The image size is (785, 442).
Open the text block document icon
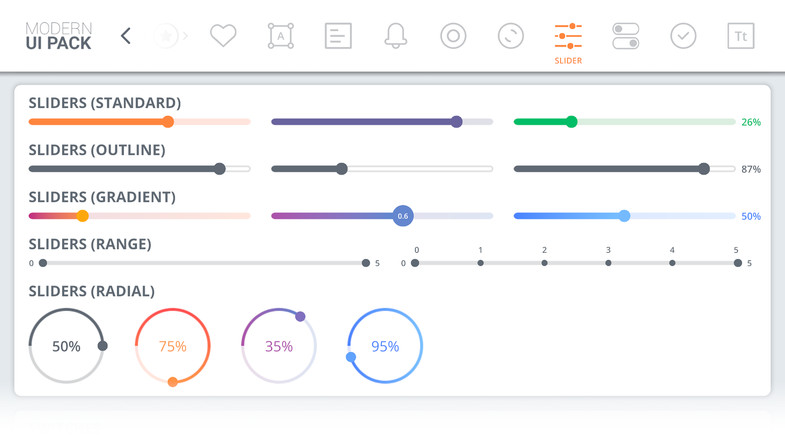(x=338, y=36)
